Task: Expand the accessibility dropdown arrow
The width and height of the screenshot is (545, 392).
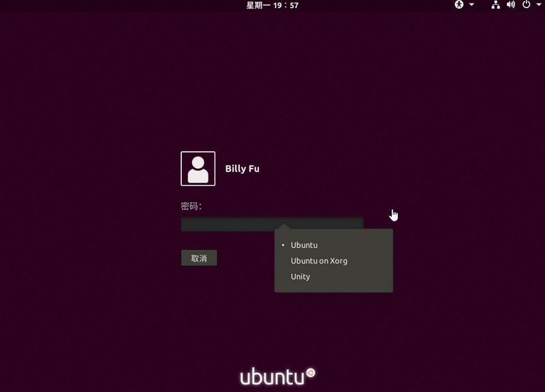Action: tap(471, 5)
